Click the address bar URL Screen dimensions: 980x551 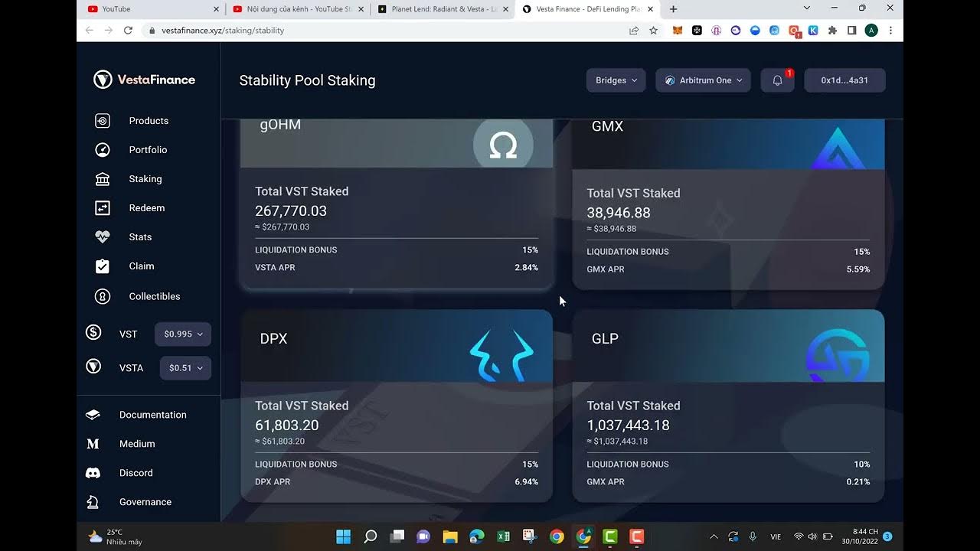[223, 31]
